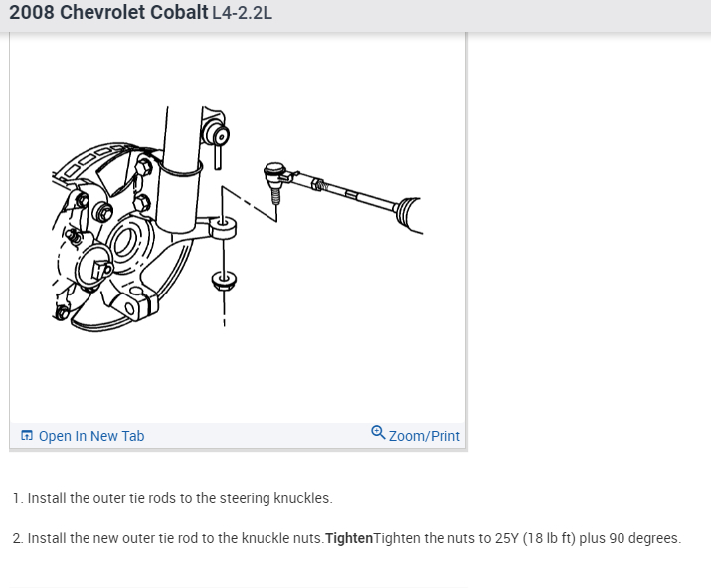This screenshot has width=711, height=588.
Task: Click the steering gear boot on tie rod
Action: coord(408,215)
